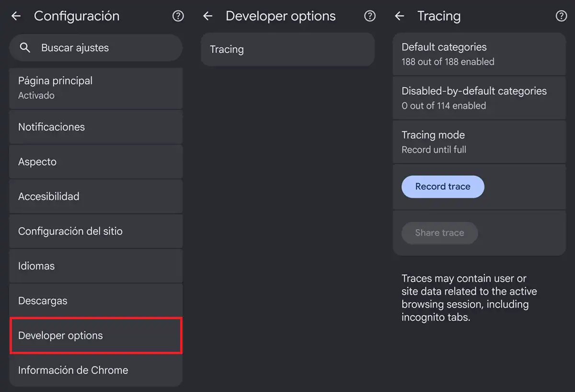
Task: Click the Tracing screen title
Action: click(x=439, y=16)
